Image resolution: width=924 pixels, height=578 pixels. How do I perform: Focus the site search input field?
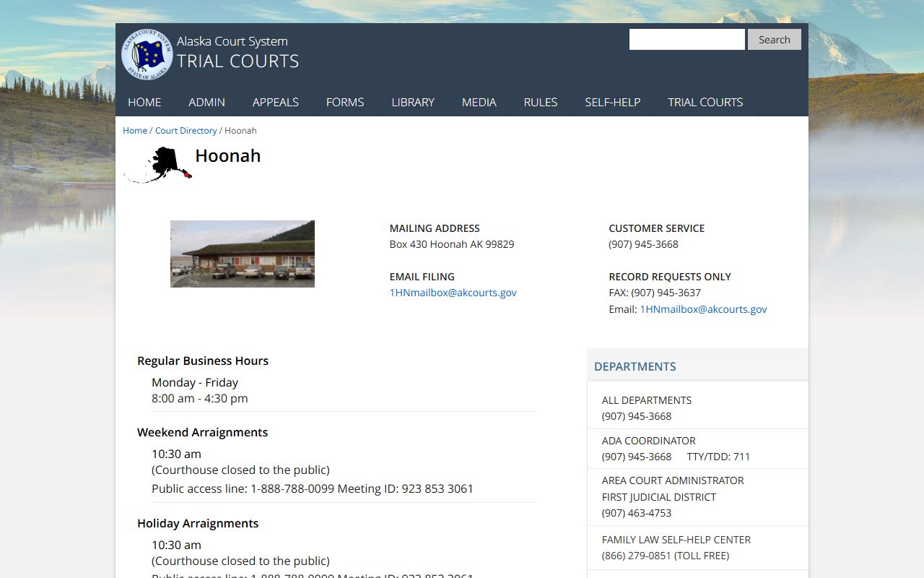687,40
